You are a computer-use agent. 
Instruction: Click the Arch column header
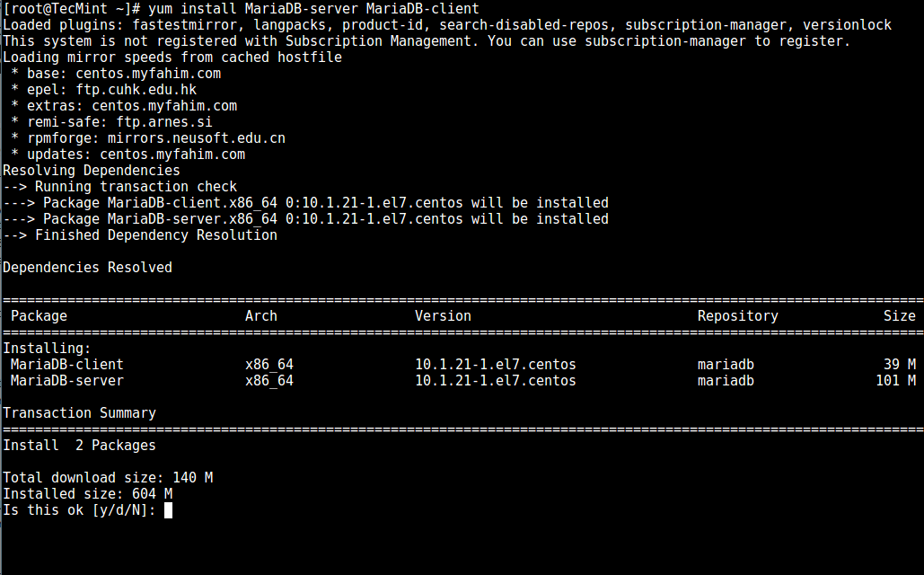pyautogui.click(x=261, y=315)
